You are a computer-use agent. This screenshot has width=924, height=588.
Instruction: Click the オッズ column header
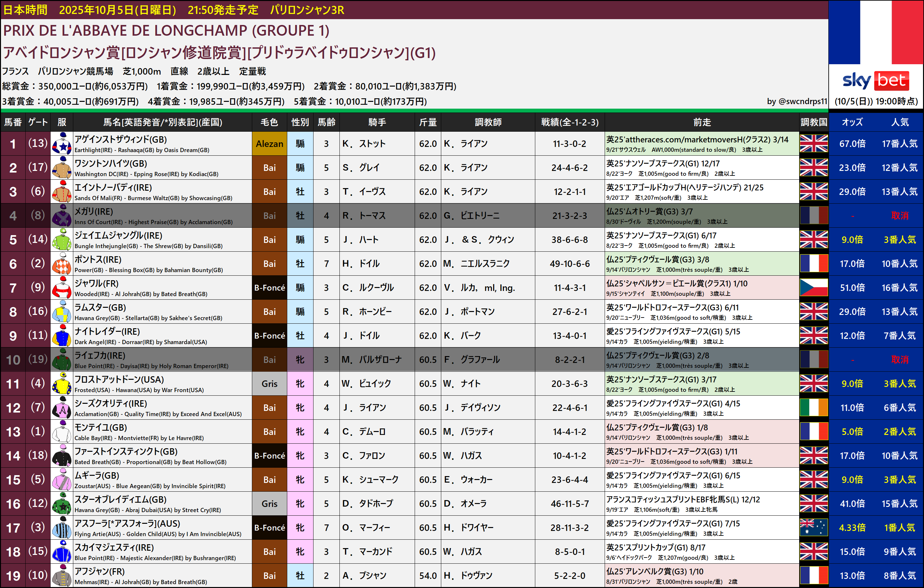pyautogui.click(x=852, y=122)
